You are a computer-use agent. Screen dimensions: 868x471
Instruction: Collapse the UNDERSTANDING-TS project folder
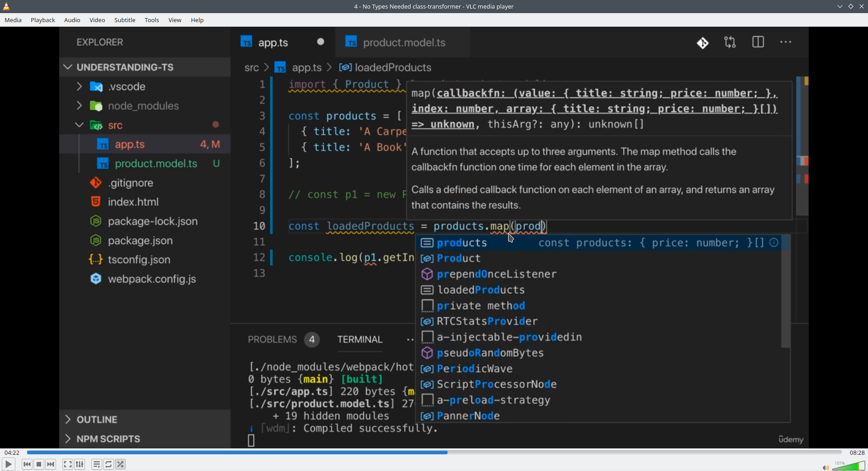(68, 67)
